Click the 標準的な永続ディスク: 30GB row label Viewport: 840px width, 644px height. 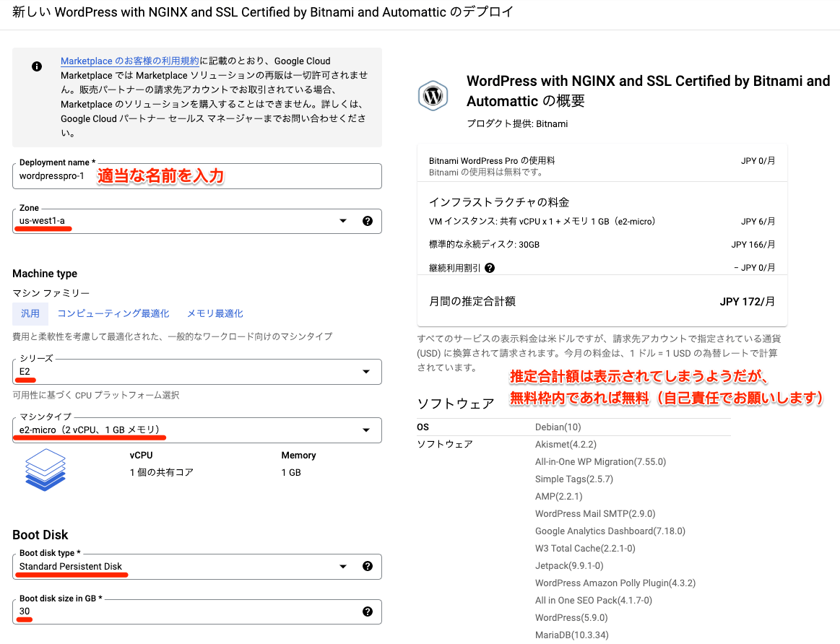point(485,245)
